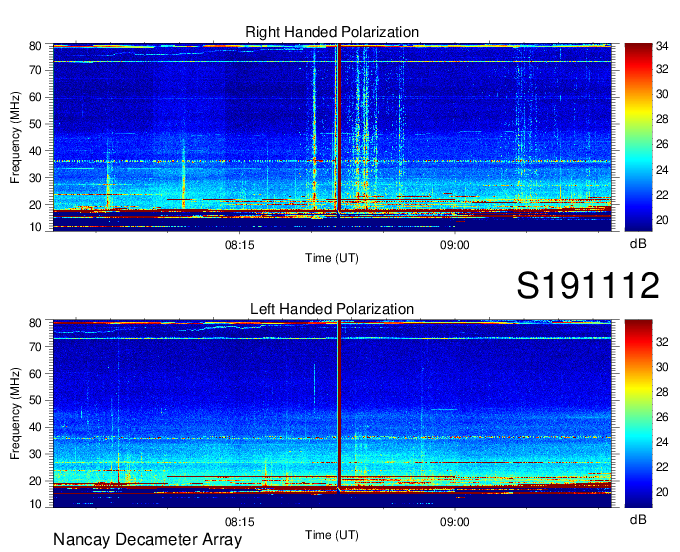The image size is (680, 552).
Task: Click the "Left Handed Polarization" plot title
Action: pyautogui.click(x=332, y=309)
